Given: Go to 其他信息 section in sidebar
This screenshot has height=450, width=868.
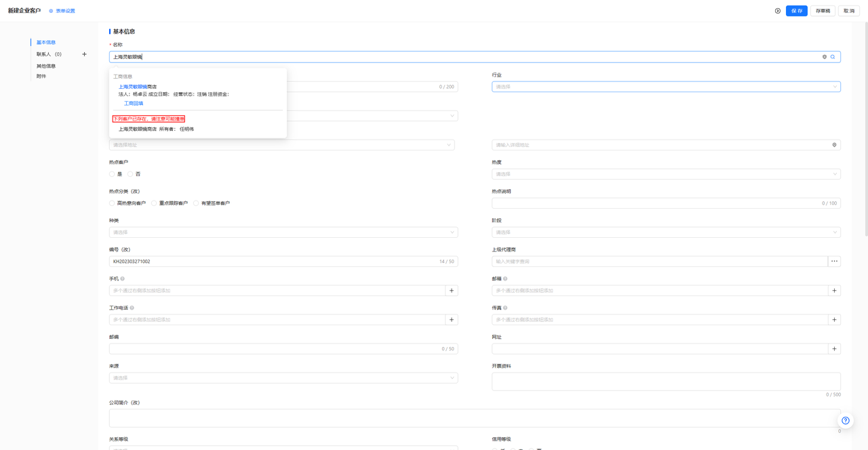Looking at the screenshot, I should [x=46, y=66].
